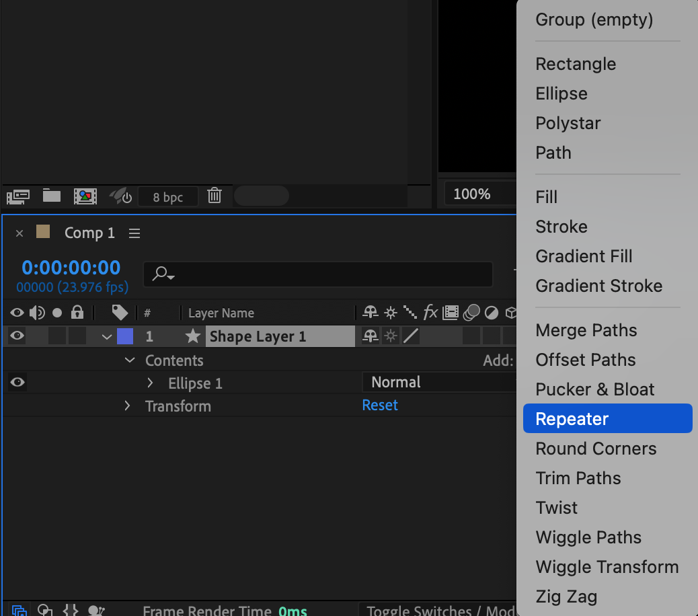
Task: Click the collapse transformations switch on Shape Layer 1
Action: coord(390,336)
